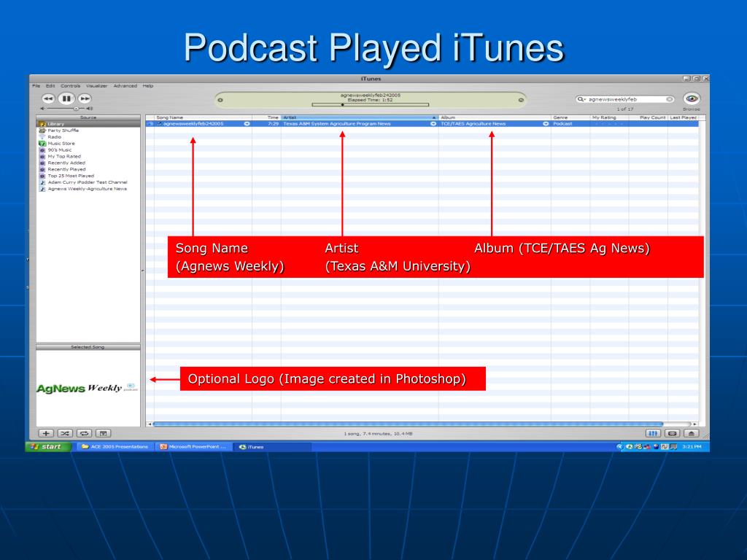Sort by the Time column header
The image size is (747, 560).
[x=266, y=117]
